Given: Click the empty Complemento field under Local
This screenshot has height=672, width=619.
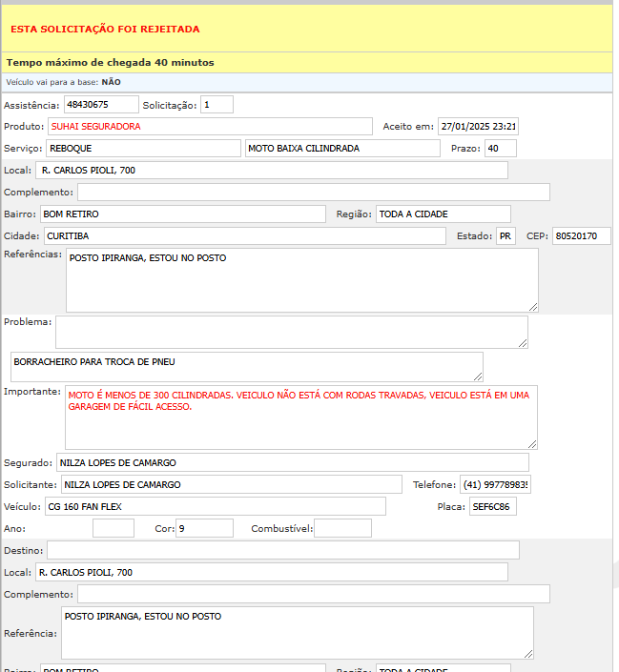Looking at the screenshot, I should (314, 192).
